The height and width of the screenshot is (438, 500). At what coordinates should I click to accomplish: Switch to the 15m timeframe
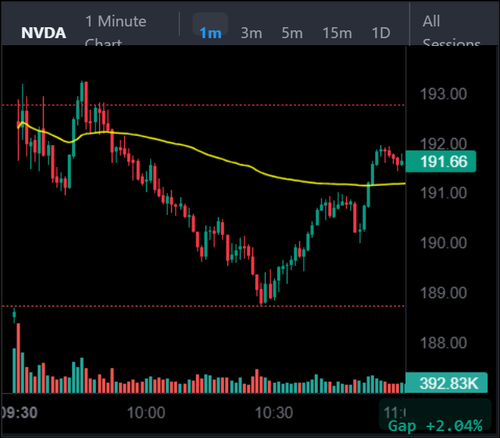(337, 33)
